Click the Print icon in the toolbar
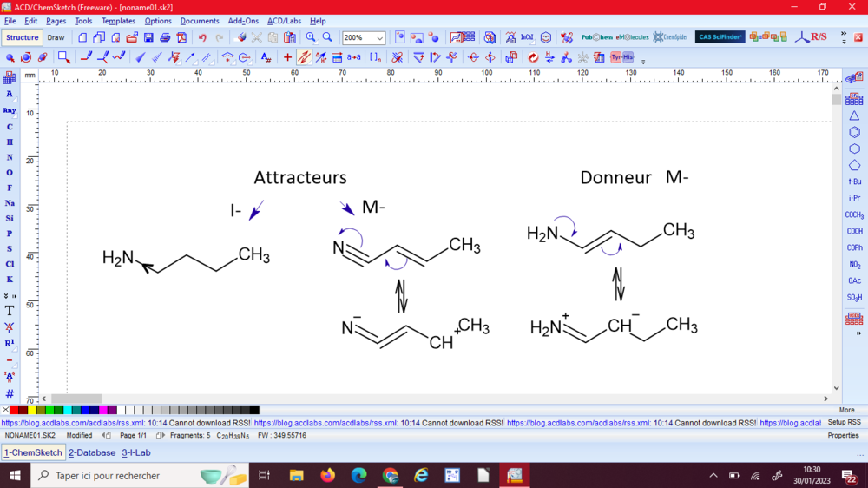868x488 pixels. point(165,37)
